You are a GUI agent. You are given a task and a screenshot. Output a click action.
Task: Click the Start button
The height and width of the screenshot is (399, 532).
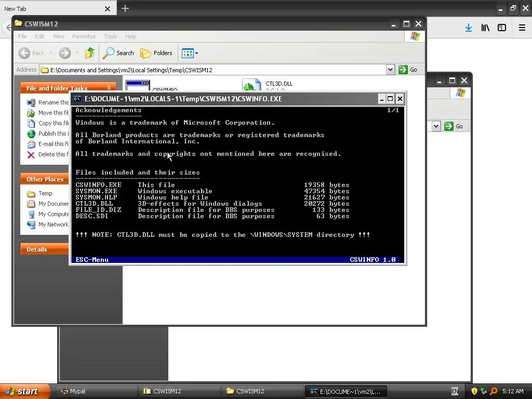point(25,391)
